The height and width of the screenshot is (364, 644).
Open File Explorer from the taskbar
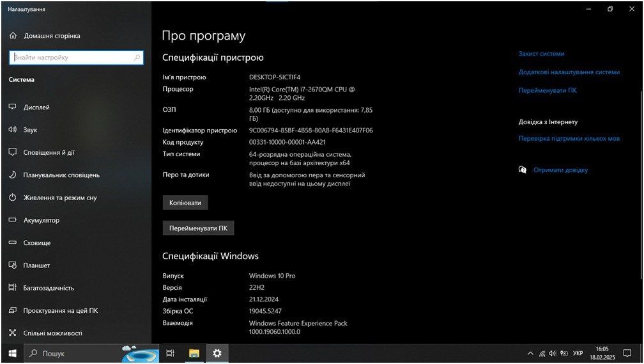(194, 353)
